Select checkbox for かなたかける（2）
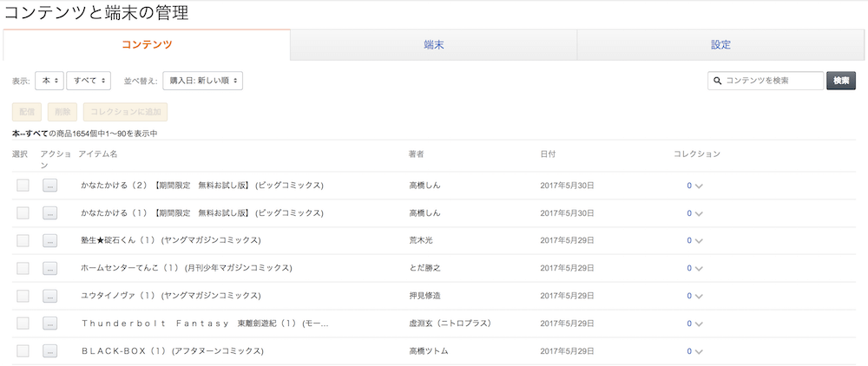Viewport: 868px width, 366px height. [x=23, y=186]
